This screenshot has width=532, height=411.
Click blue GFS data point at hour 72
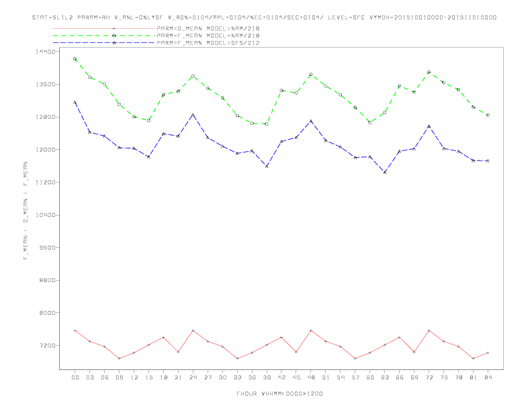point(429,126)
